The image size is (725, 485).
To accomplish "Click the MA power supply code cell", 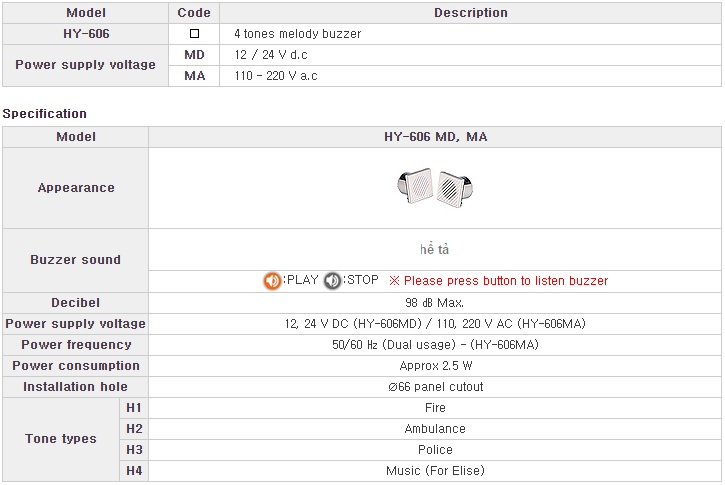I will click(x=194, y=76).
